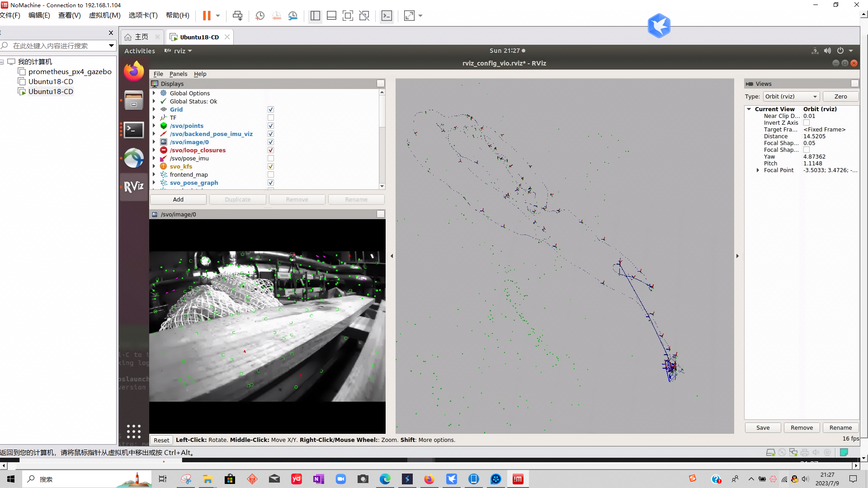Disable the /svo/loop_closures display checkbox
This screenshot has height=488, width=868.
point(271,150)
